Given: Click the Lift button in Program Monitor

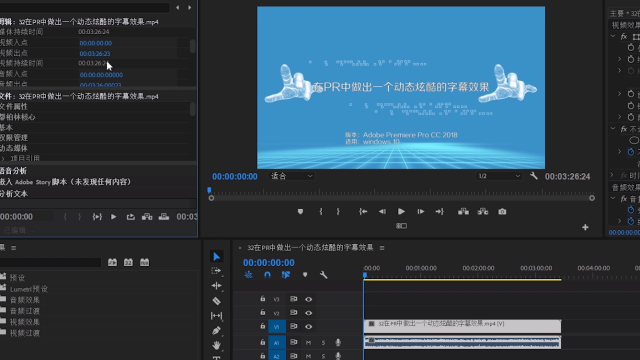Looking at the screenshot, I should [x=463, y=211].
